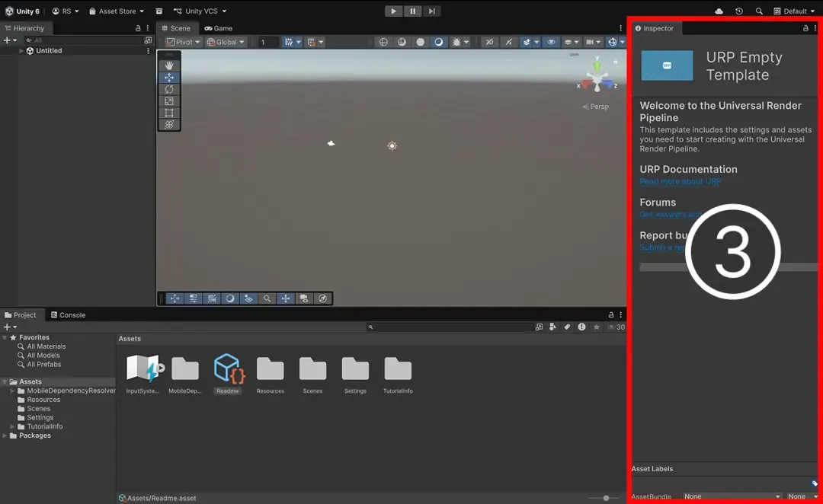The width and height of the screenshot is (823, 504).
Task: Select the Scale tool
Action: pos(169,101)
